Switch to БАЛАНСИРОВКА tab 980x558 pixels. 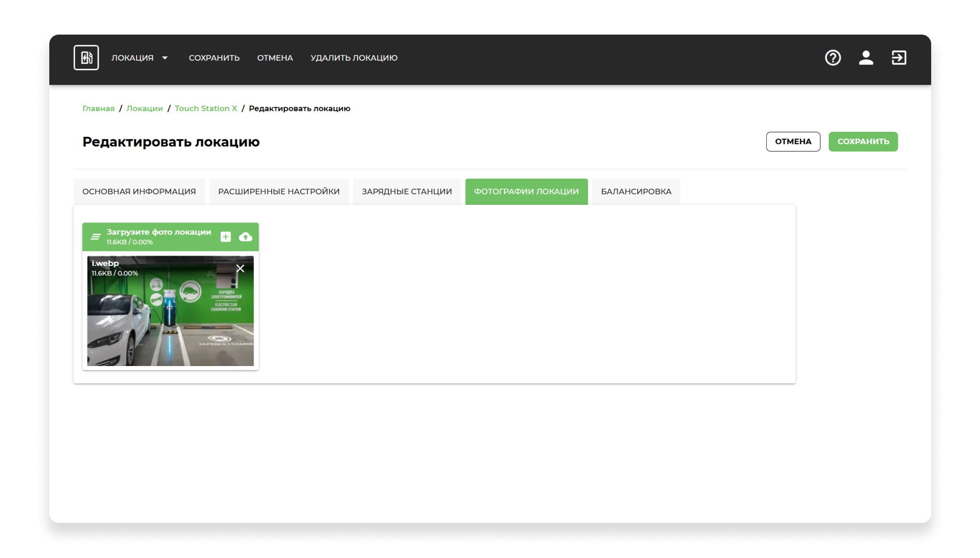point(636,192)
